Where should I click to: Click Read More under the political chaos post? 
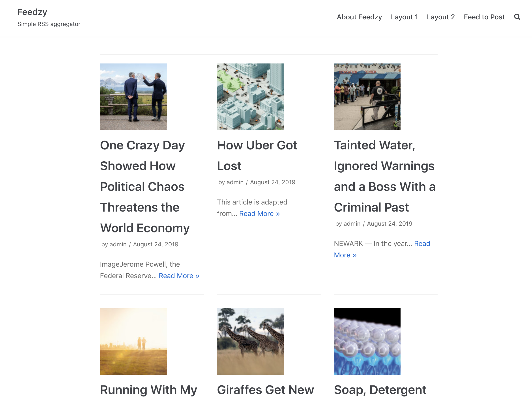click(x=179, y=275)
